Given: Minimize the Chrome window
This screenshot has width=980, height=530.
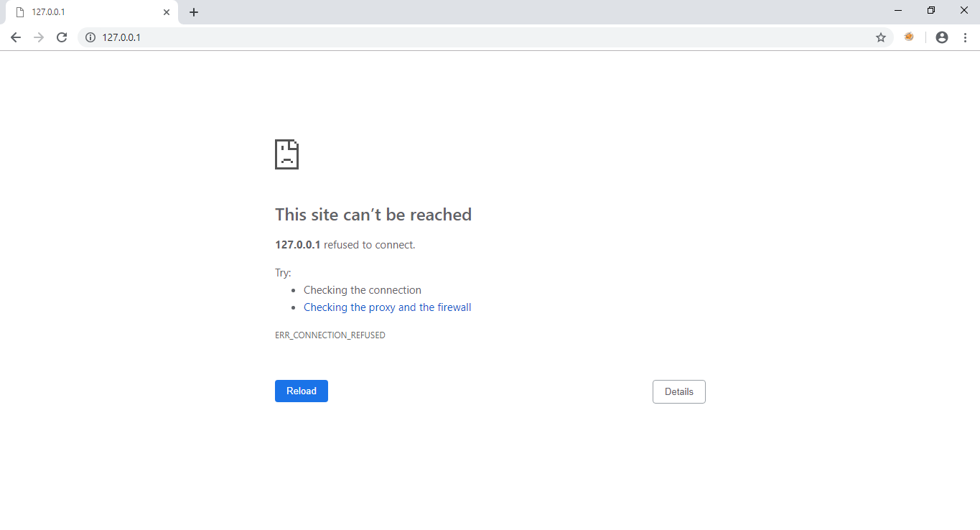Looking at the screenshot, I should coord(898,11).
